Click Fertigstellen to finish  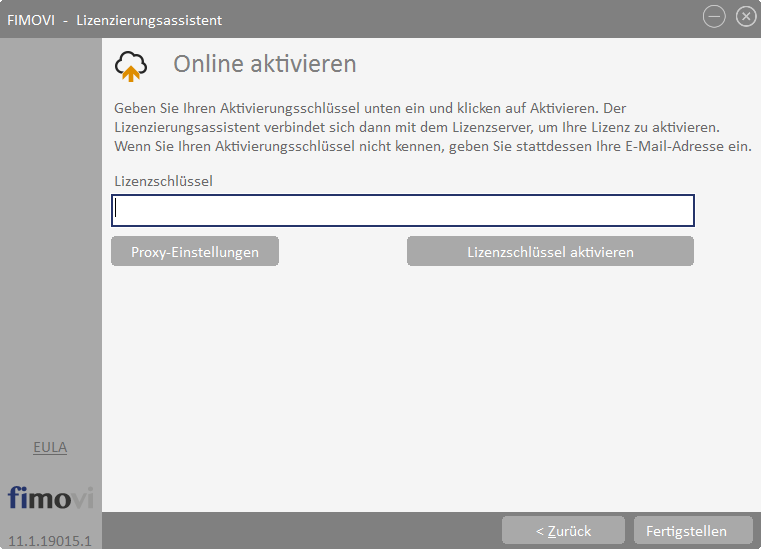(693, 531)
